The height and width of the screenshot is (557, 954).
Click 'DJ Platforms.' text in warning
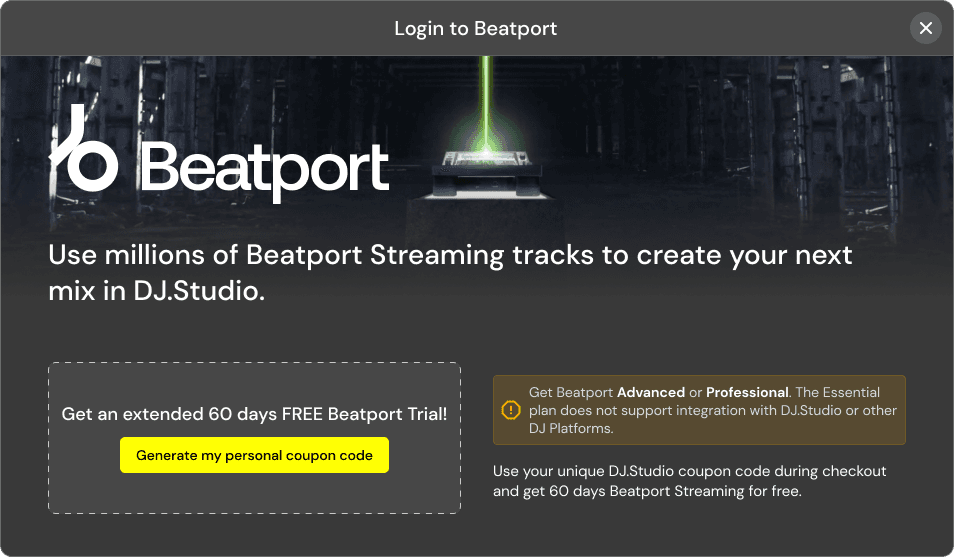pos(571,429)
